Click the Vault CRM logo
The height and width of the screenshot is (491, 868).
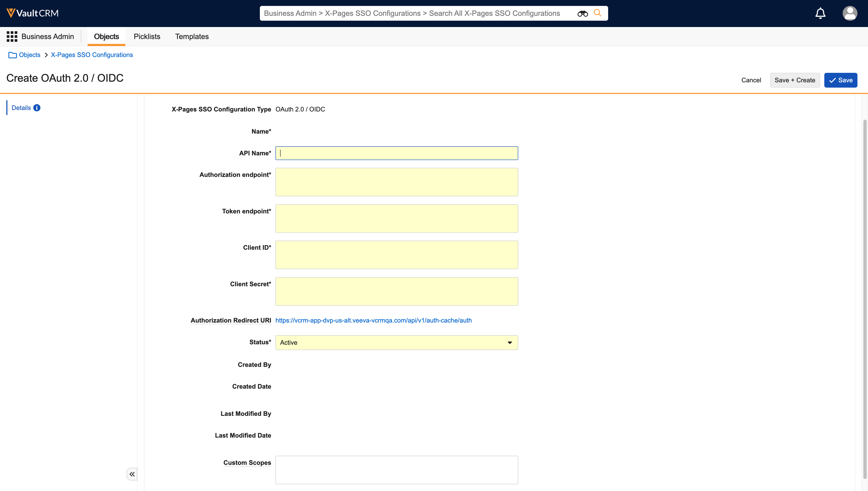point(32,13)
